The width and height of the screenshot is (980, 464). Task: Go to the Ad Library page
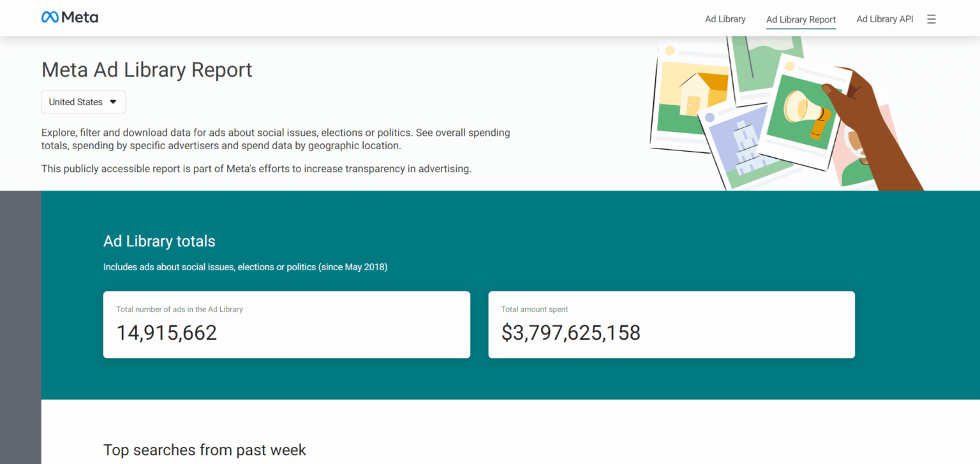pos(725,19)
